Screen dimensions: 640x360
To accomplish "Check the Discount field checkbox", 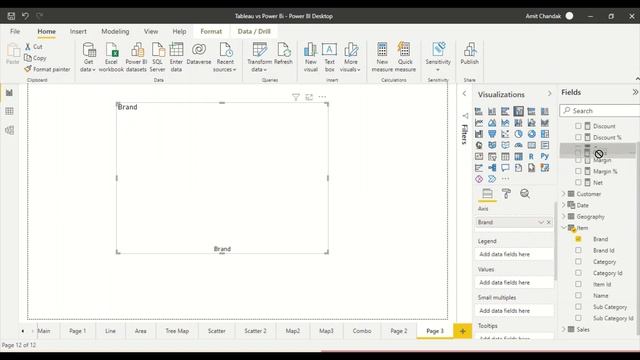I will pos(578,126).
